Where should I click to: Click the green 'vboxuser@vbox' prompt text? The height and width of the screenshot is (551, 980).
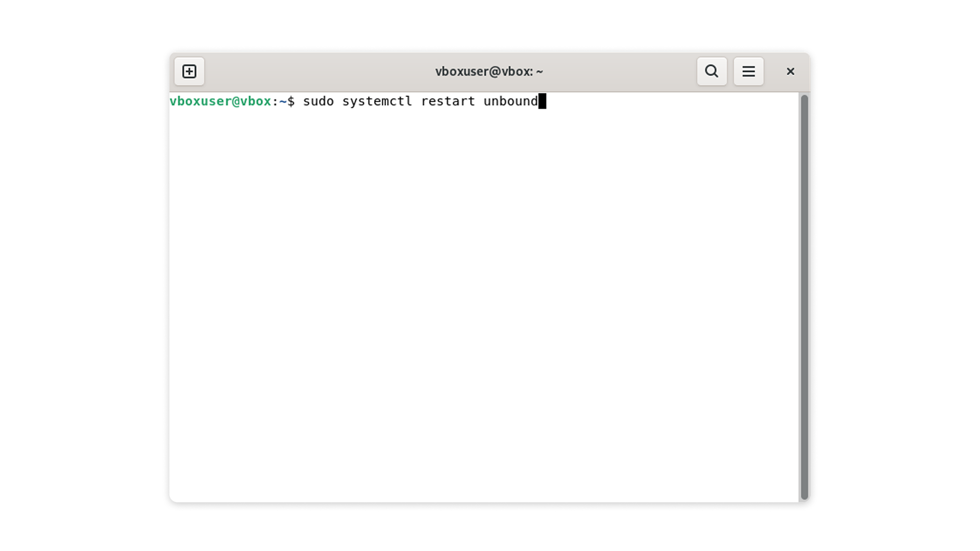pyautogui.click(x=220, y=101)
